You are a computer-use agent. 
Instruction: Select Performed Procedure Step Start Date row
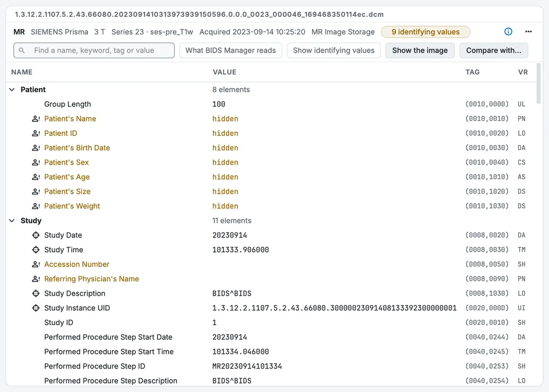pos(271,337)
